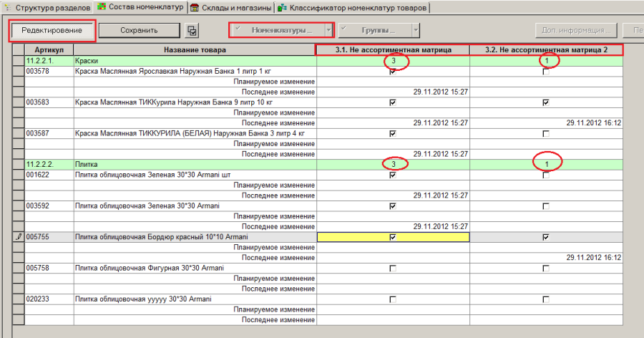Click the Группы button
This screenshot has width=644, height=338.
point(376,30)
